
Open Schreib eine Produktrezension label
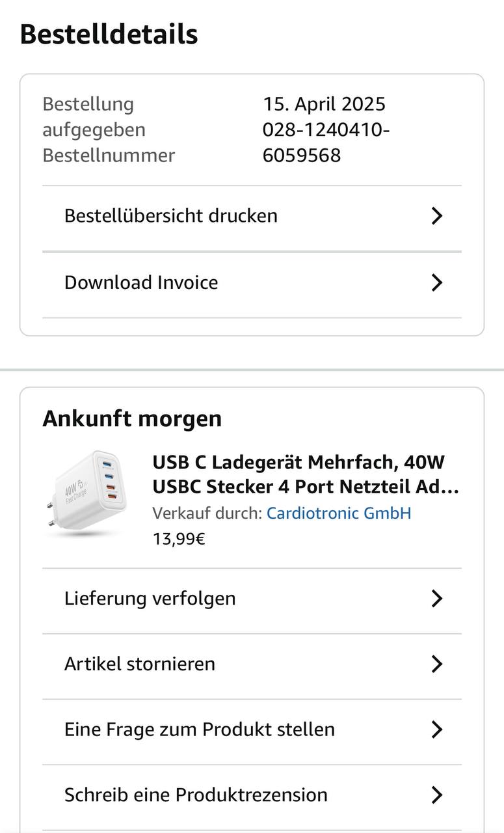(195, 795)
